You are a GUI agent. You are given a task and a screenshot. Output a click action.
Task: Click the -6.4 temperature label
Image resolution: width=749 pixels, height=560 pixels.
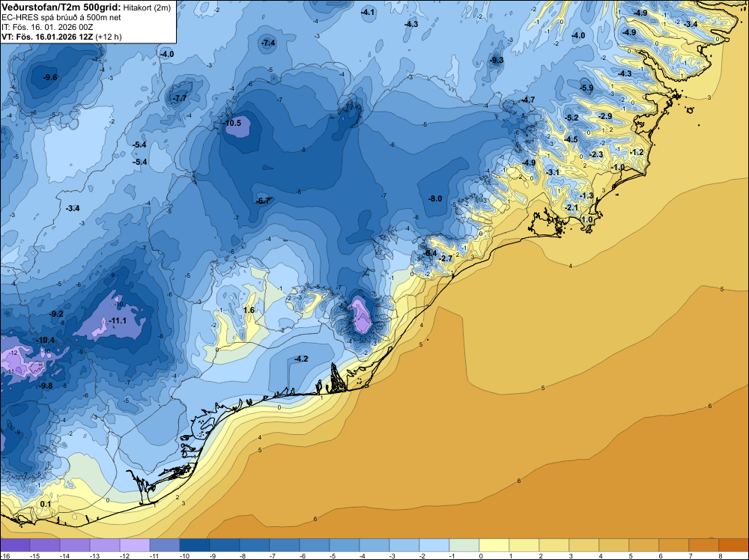point(429,253)
